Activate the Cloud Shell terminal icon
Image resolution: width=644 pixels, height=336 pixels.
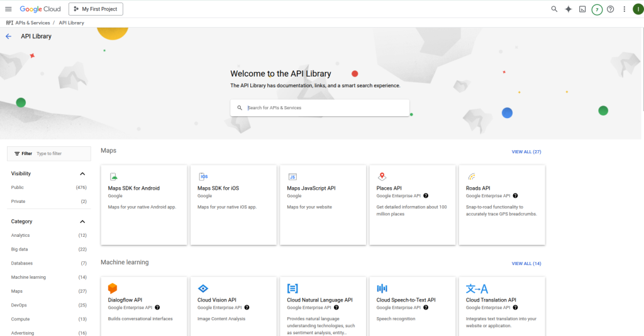[582, 9]
